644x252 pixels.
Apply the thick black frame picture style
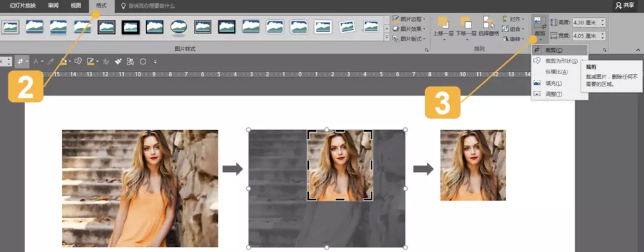131,26
